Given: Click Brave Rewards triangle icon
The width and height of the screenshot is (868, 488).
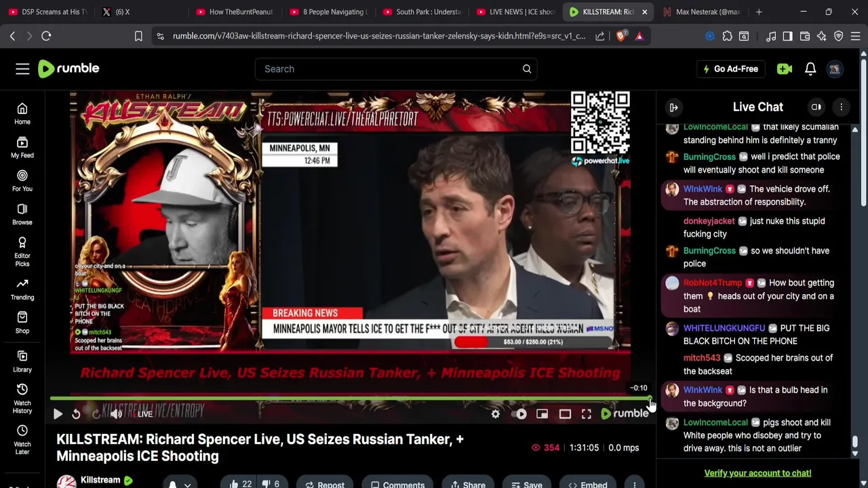Looking at the screenshot, I should 639,36.
